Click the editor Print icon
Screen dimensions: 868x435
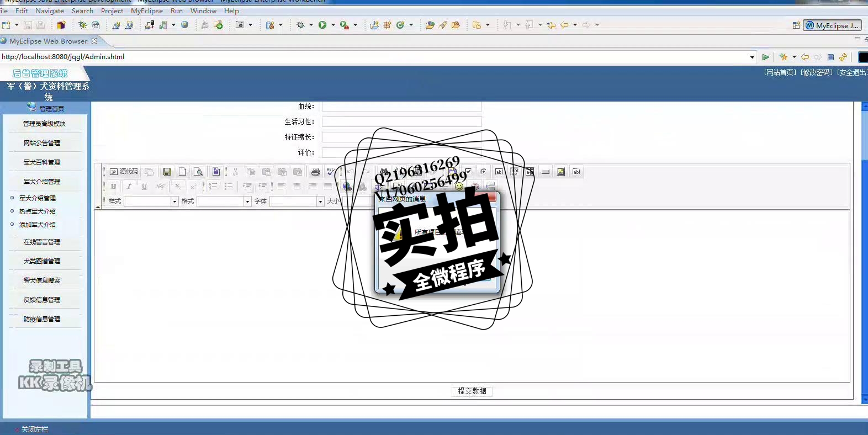(x=315, y=172)
